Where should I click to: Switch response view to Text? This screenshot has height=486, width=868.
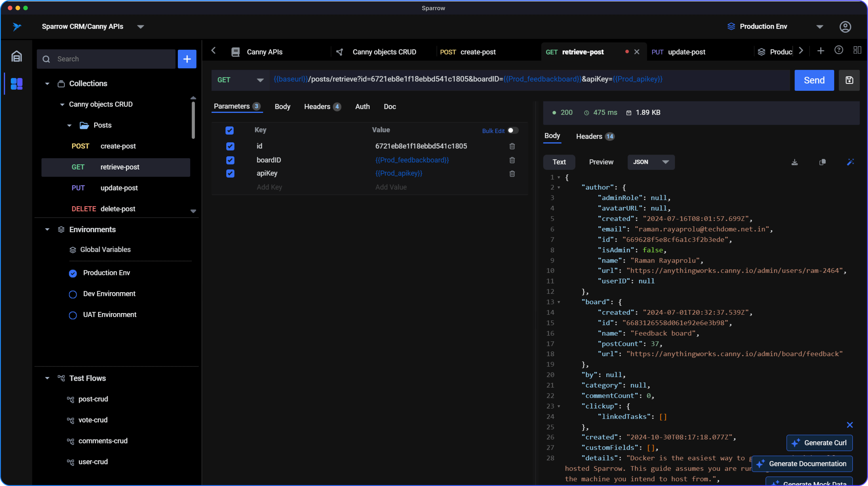(559, 162)
